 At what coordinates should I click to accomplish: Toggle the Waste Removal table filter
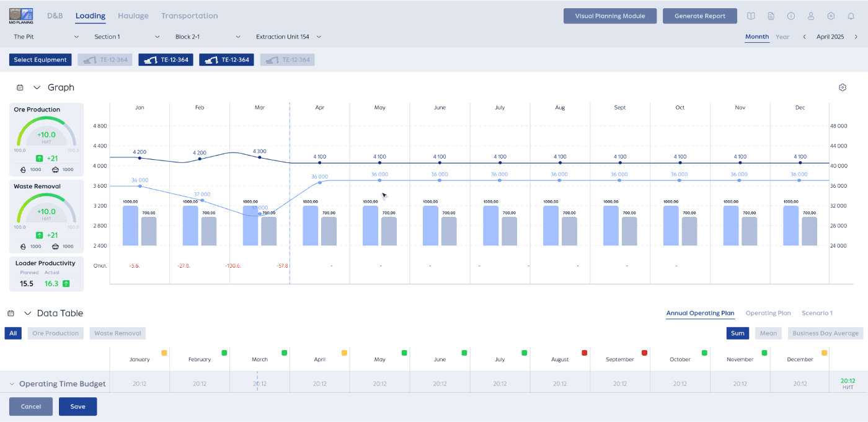tap(117, 333)
